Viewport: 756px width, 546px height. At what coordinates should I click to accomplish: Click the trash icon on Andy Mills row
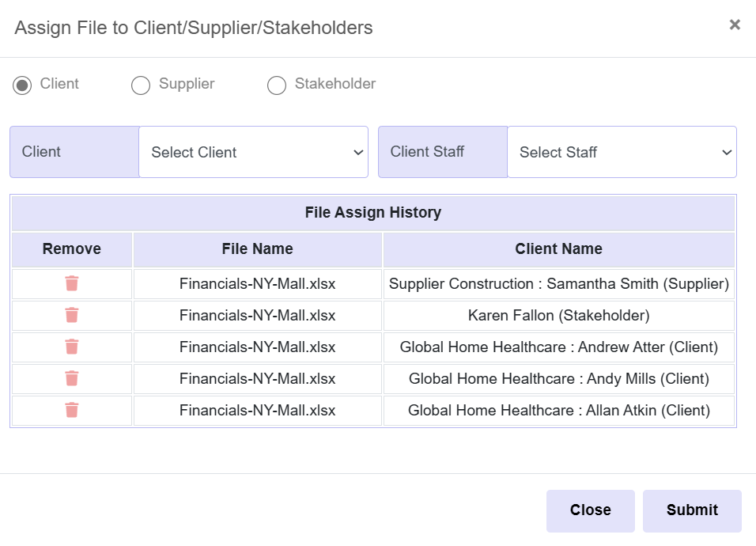[70, 378]
